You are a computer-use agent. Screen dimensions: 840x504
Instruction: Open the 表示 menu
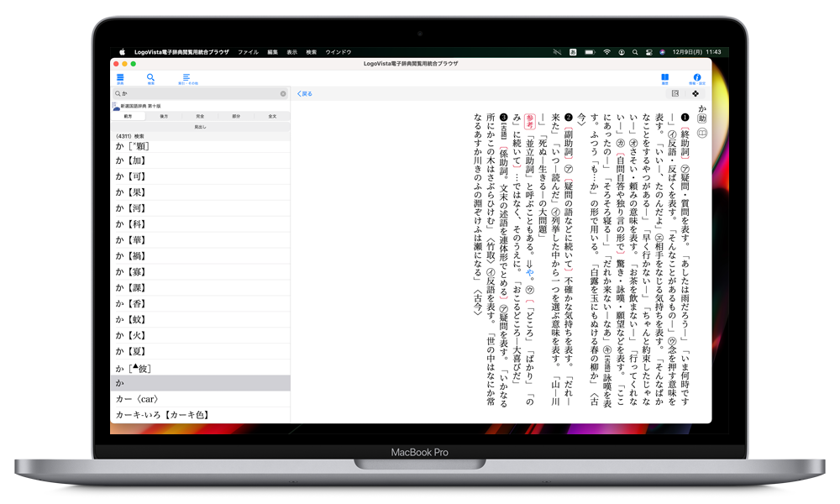[292, 52]
